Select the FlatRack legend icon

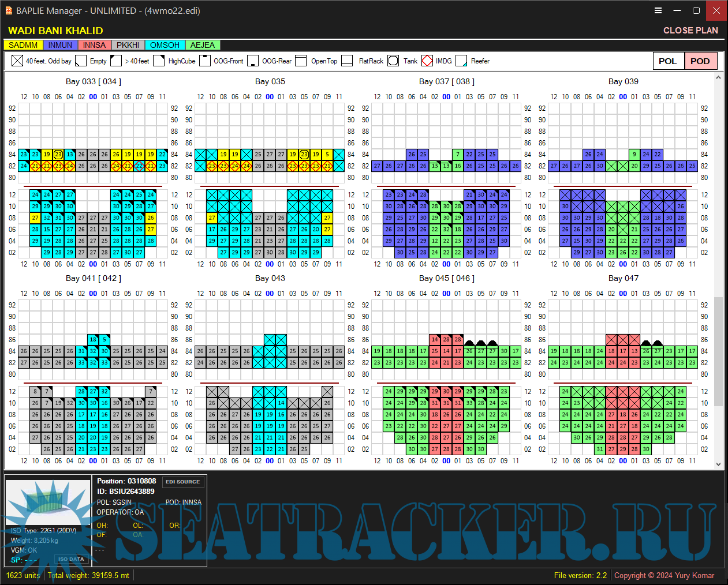(347, 61)
